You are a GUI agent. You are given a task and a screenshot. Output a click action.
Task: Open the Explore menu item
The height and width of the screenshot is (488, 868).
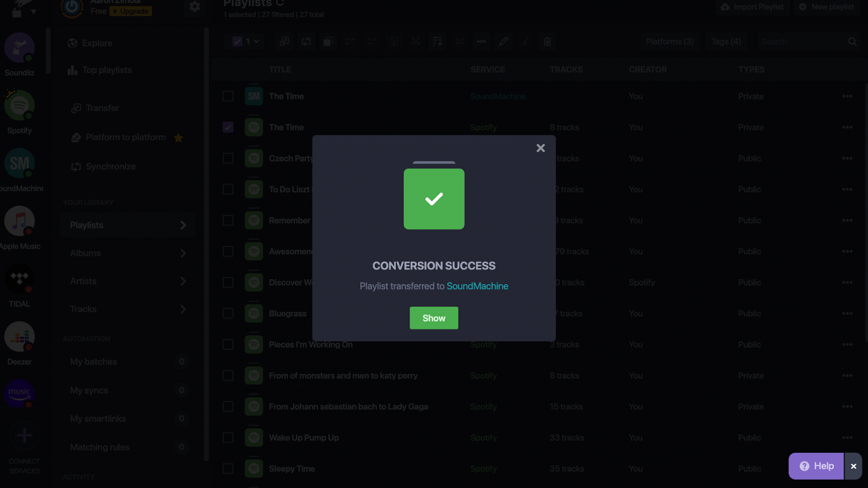[90, 43]
